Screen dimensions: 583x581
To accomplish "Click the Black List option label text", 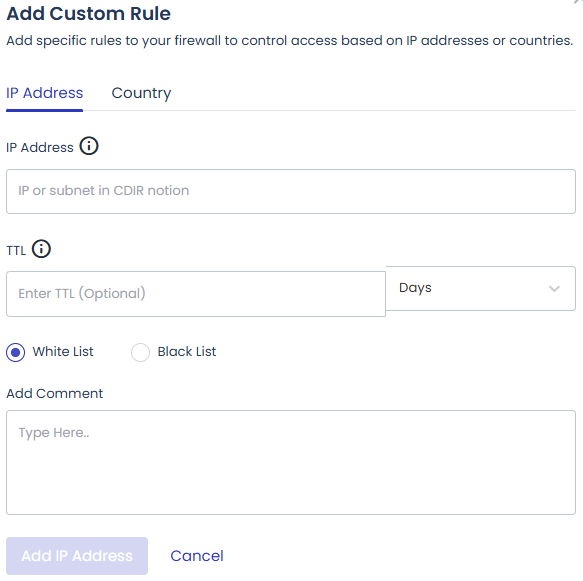I will pos(187,351).
